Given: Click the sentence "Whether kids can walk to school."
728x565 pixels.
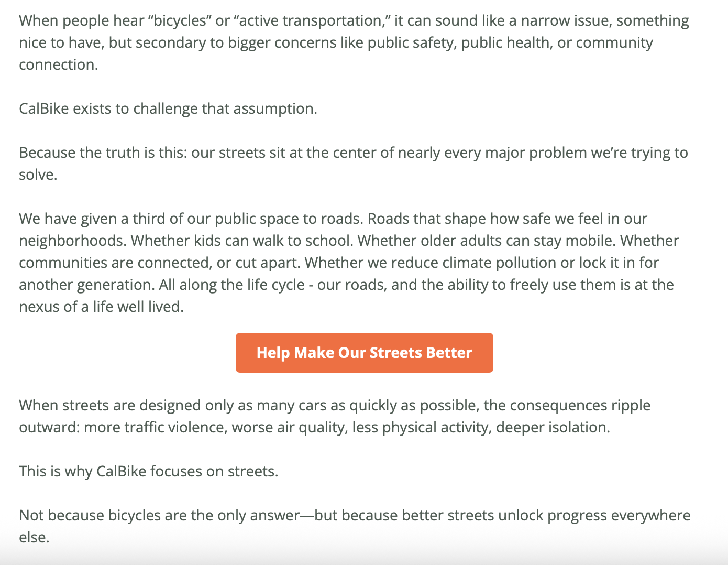Looking at the screenshot, I should [242, 241].
